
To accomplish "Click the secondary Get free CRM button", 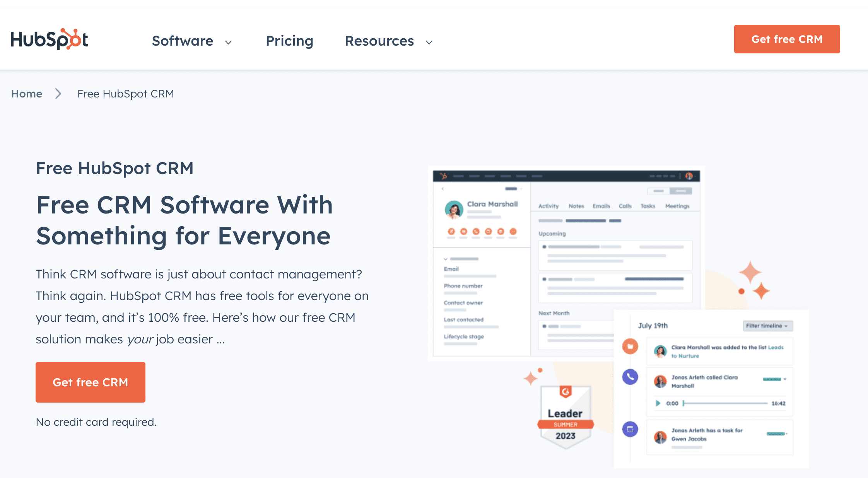I will click(x=91, y=382).
